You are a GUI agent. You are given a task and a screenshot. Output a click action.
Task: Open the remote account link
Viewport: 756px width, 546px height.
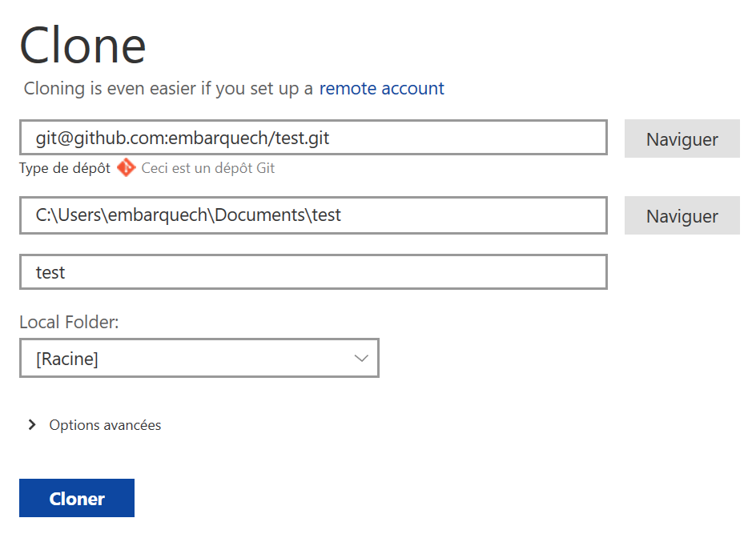(381, 88)
